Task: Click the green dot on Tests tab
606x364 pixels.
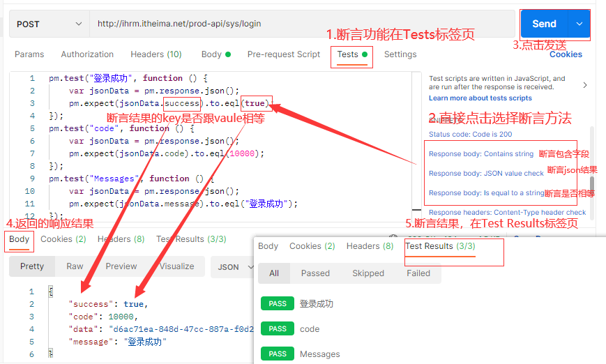Action: (x=365, y=54)
